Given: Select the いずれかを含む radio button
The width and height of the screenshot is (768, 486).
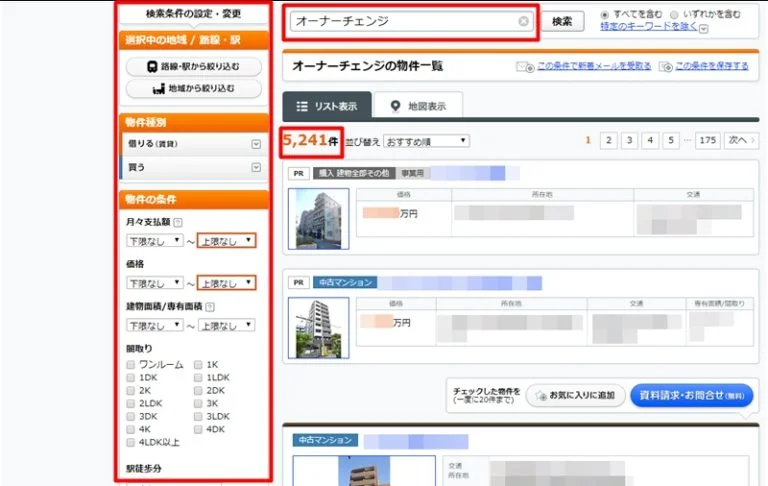Looking at the screenshot, I should point(674,16).
